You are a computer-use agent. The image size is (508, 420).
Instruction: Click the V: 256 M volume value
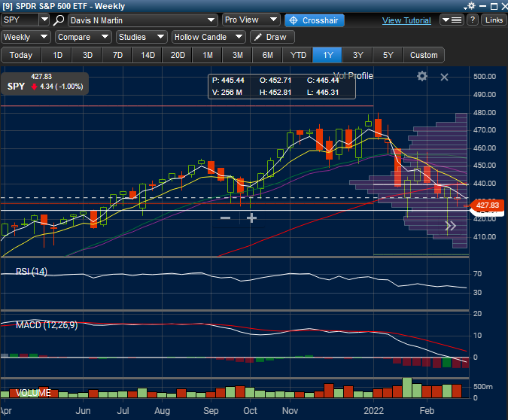click(227, 93)
